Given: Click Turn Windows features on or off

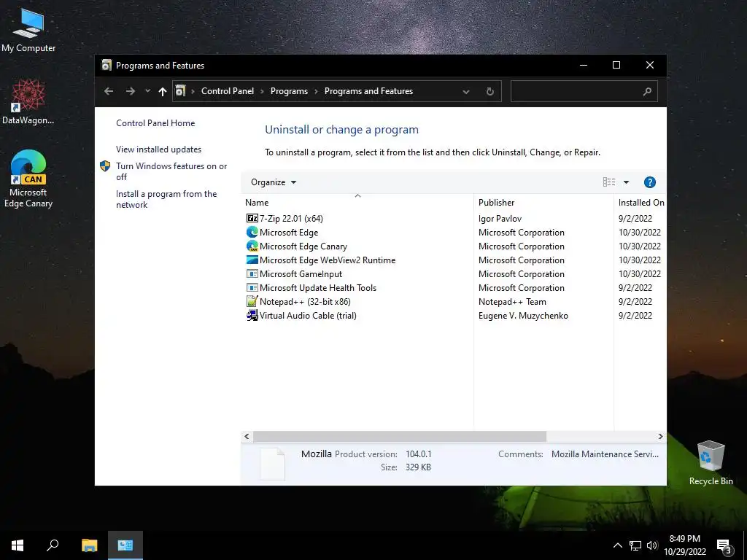Looking at the screenshot, I should [x=171, y=171].
